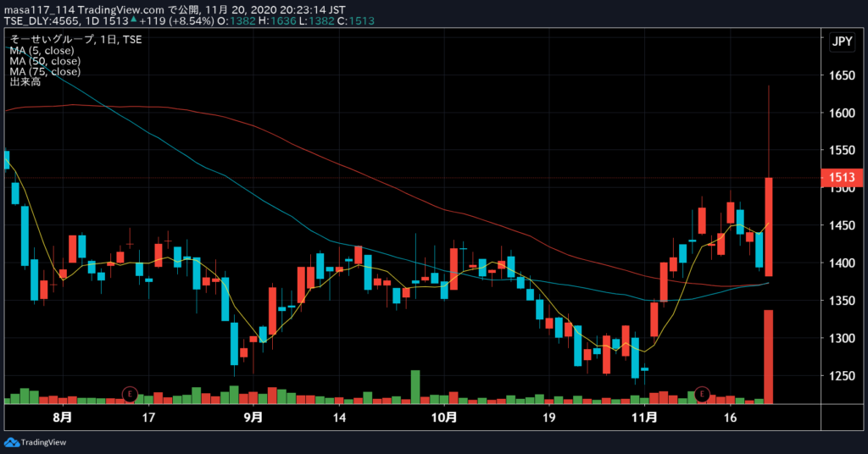Select the JPY currency label
The image size is (868, 454).
(x=842, y=42)
